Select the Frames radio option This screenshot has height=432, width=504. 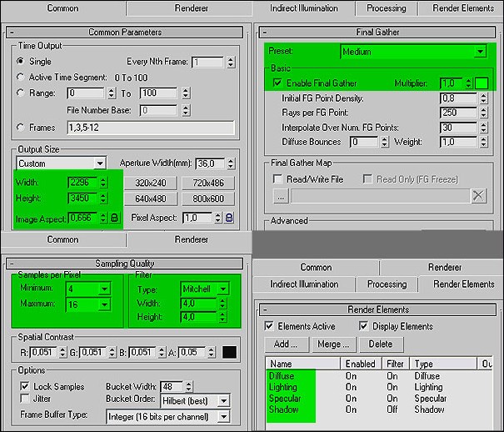tap(21, 128)
